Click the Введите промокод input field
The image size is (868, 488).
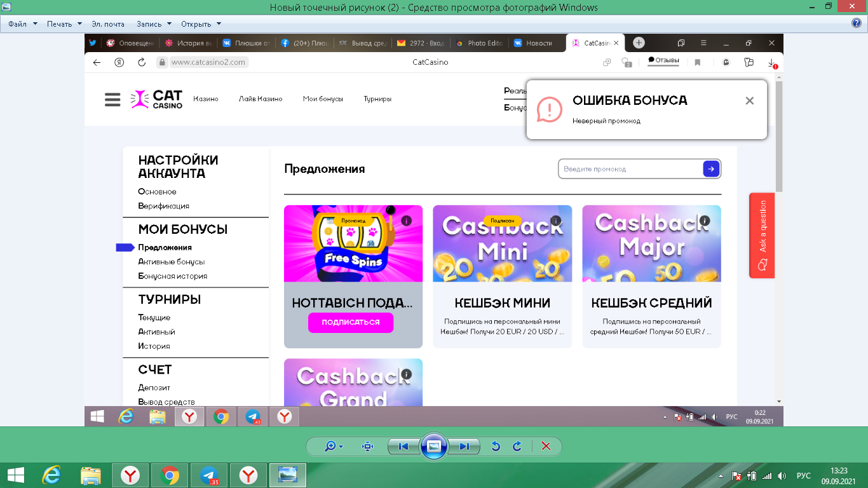click(x=630, y=169)
